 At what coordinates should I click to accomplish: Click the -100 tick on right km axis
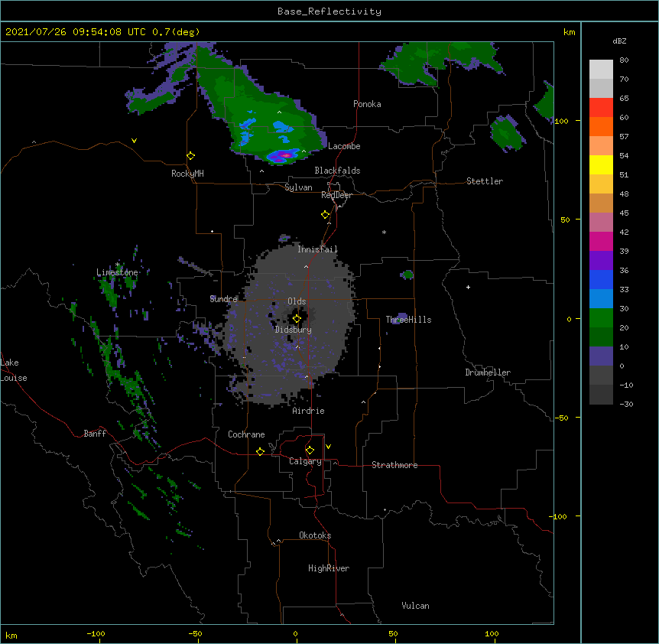coord(559,516)
